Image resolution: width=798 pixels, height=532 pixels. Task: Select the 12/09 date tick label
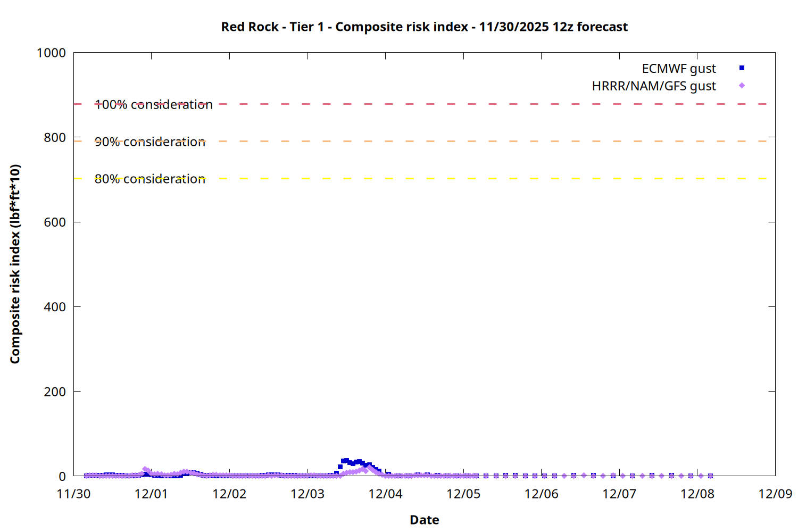pos(775,494)
